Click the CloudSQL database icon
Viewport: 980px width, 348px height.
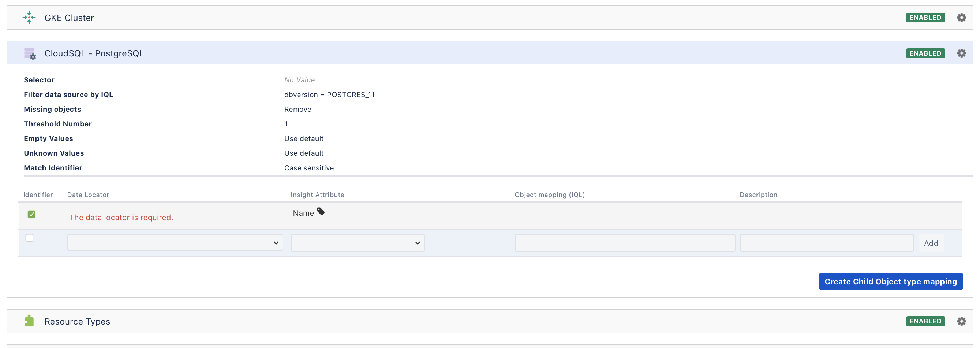pos(30,54)
